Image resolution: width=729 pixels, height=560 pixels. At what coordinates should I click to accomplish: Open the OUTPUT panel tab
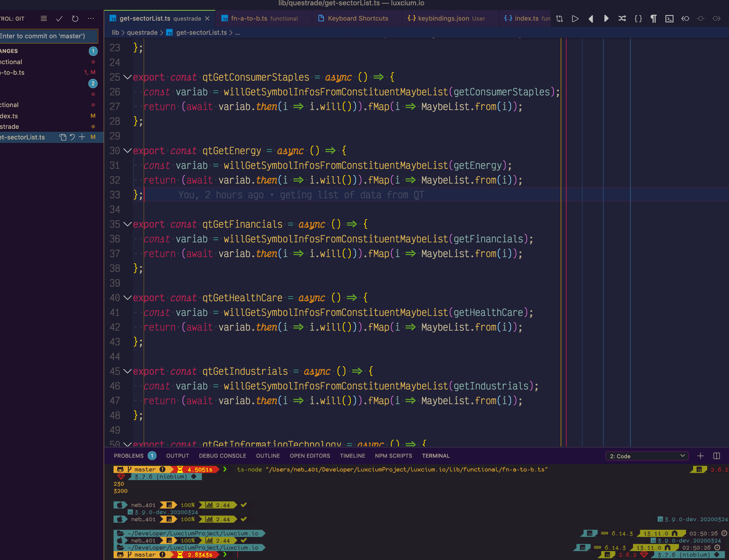(x=178, y=456)
